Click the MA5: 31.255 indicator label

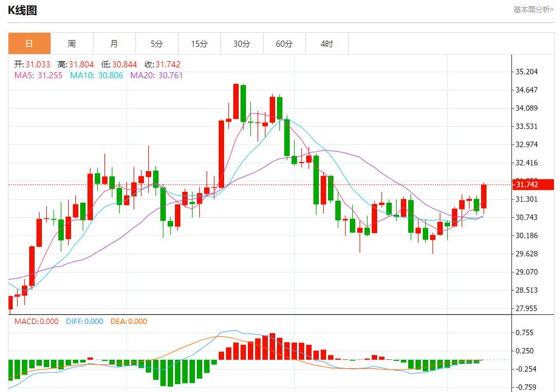[38, 75]
